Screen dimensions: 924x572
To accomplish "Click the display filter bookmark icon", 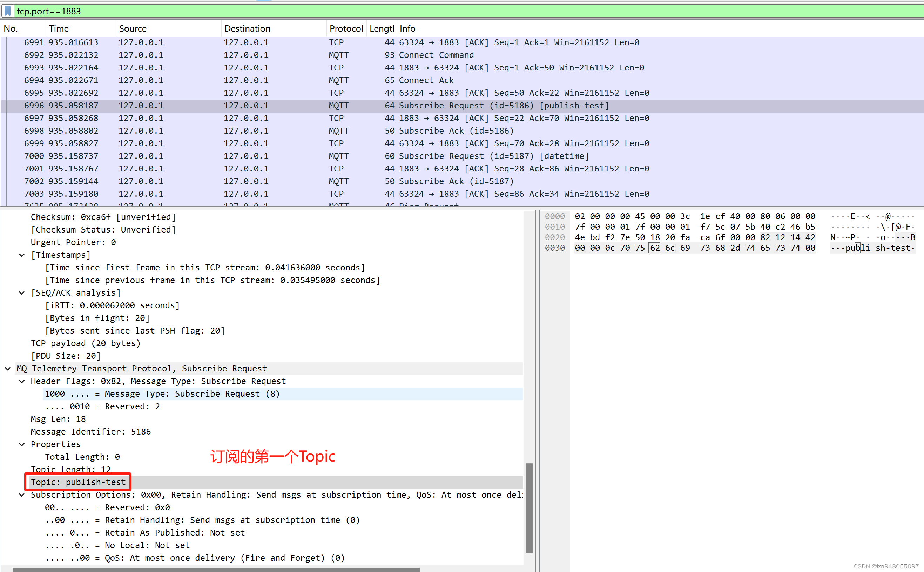I will click(x=8, y=11).
